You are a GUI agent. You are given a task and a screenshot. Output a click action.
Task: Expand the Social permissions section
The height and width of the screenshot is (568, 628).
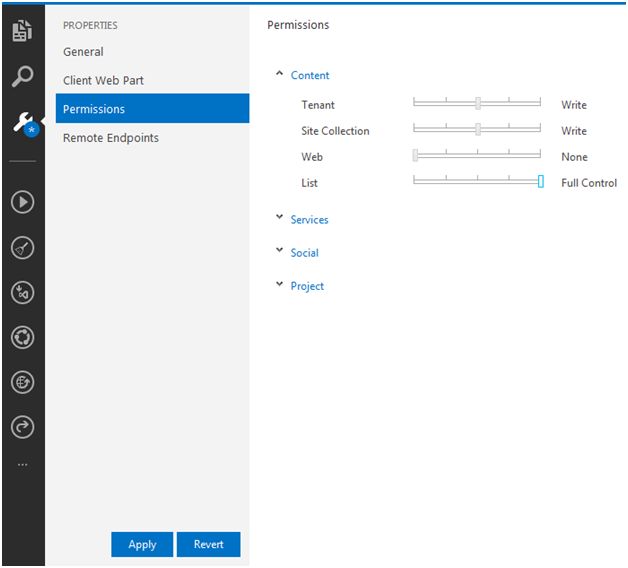pos(304,253)
